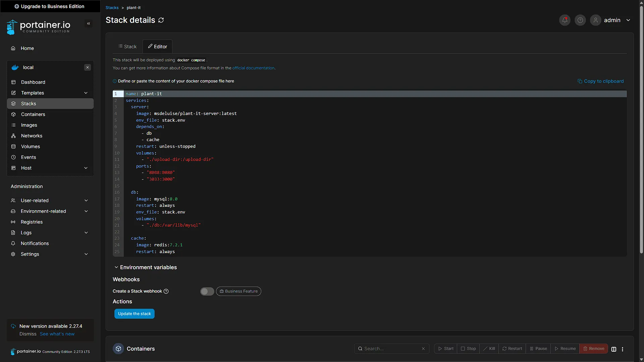Click the Stop containers button
Image resolution: width=644 pixels, height=362 pixels.
click(468, 349)
